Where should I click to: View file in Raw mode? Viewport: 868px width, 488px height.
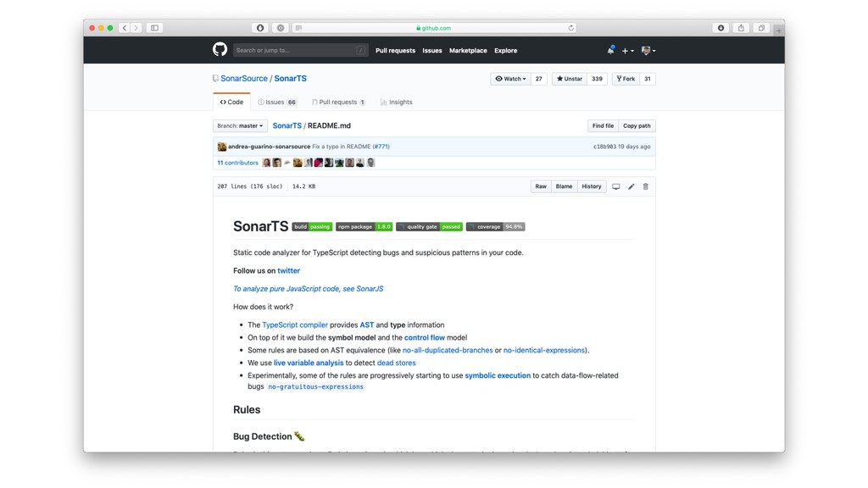(x=541, y=186)
